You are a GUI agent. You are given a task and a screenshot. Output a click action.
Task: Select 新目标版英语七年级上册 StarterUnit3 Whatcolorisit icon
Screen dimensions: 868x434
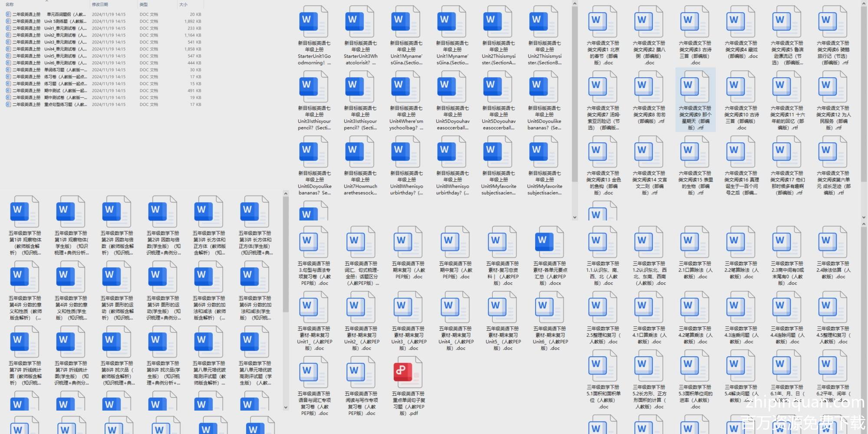359,20
